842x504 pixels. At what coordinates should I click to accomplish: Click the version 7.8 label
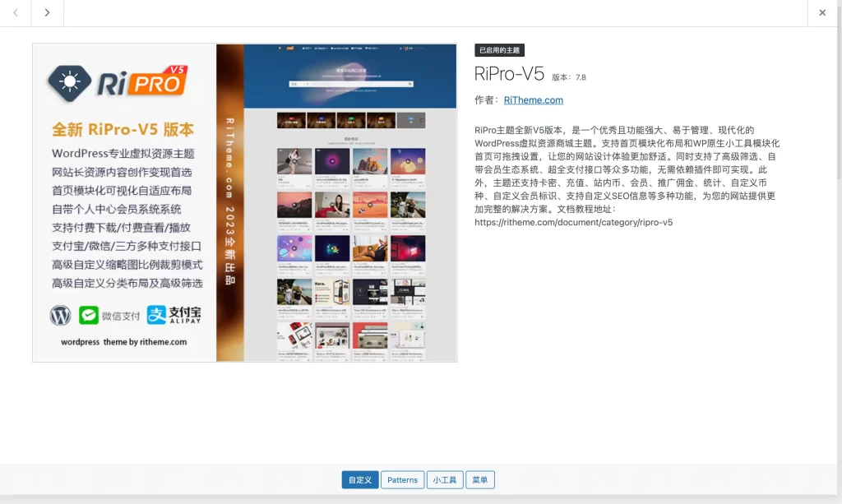pyautogui.click(x=569, y=77)
